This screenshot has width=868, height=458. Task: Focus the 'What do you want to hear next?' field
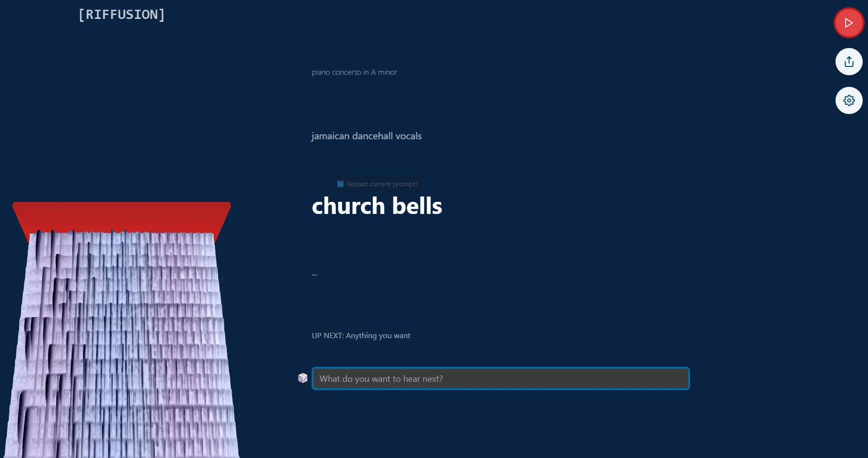(x=500, y=378)
